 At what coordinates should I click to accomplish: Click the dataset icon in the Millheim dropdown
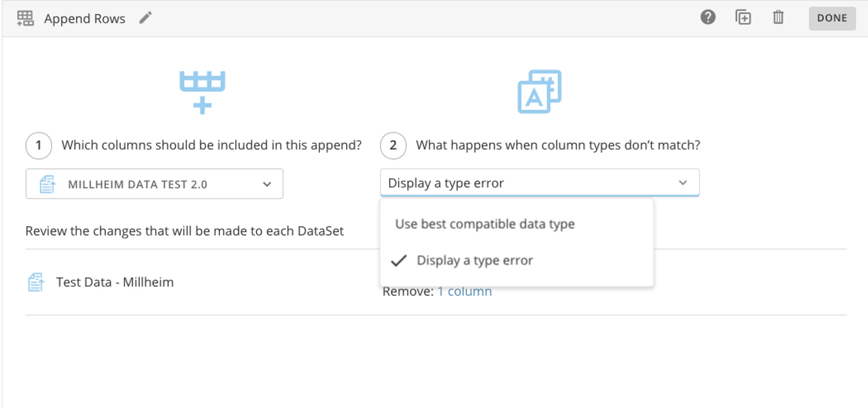click(x=48, y=184)
